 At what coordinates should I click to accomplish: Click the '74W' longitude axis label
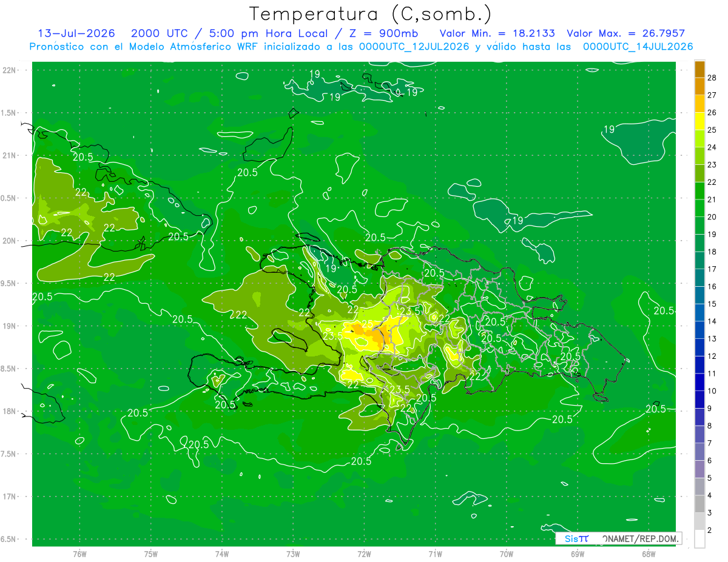click(221, 554)
